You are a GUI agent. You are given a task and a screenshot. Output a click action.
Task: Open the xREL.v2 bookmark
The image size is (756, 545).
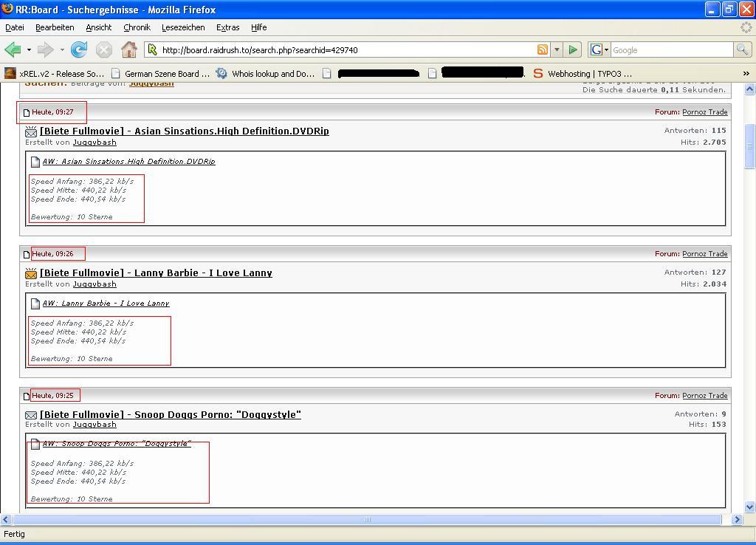pyautogui.click(x=55, y=74)
